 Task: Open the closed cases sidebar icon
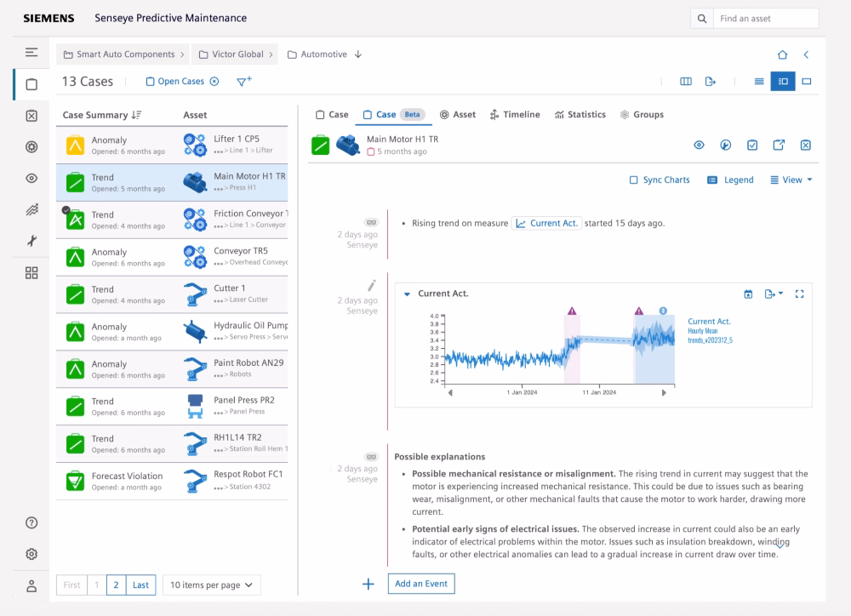pyautogui.click(x=31, y=116)
